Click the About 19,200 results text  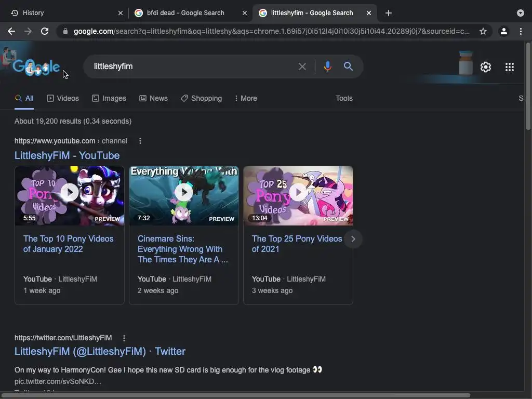pyautogui.click(x=73, y=121)
